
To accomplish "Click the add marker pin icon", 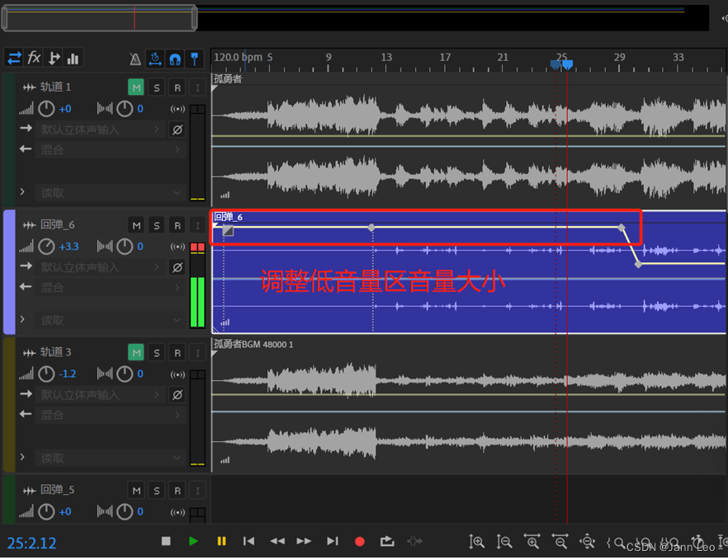I will pyautogui.click(x=195, y=59).
